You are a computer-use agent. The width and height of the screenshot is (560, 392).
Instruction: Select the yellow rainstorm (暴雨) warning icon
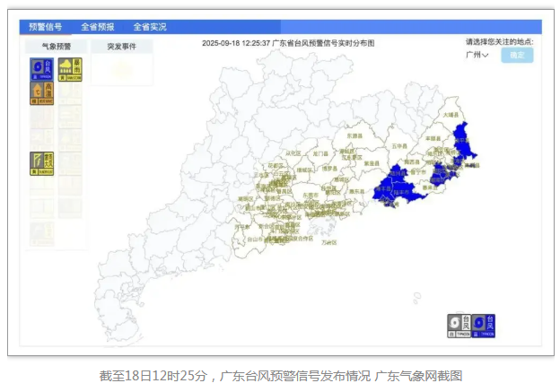tap(69, 68)
